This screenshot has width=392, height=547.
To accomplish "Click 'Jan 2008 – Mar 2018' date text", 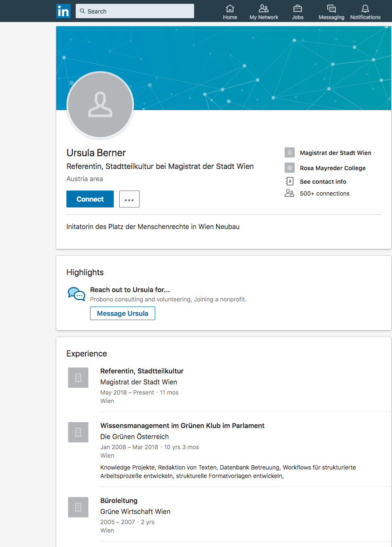I will point(129,447).
